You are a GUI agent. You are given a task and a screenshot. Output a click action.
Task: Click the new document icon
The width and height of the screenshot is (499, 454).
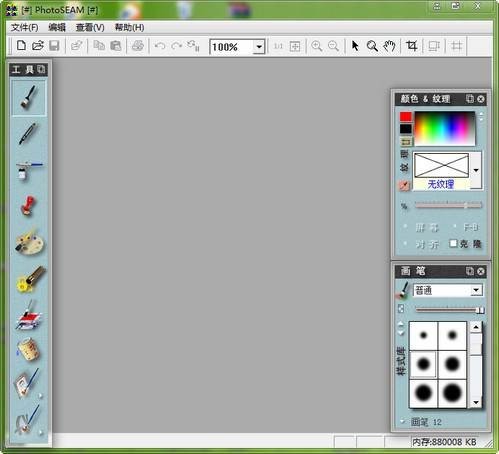tap(21, 45)
